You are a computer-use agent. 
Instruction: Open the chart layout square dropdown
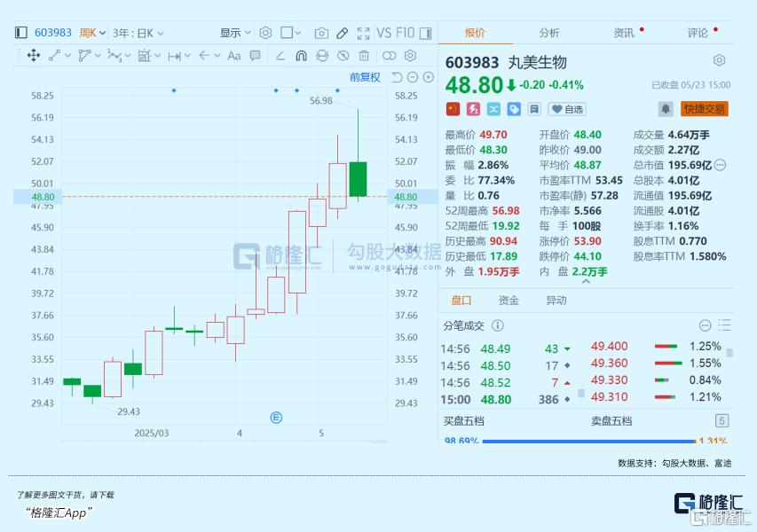290,33
